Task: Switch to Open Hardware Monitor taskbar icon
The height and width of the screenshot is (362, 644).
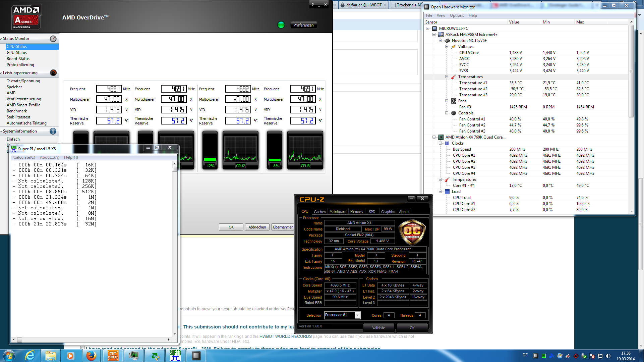Action: (196, 356)
